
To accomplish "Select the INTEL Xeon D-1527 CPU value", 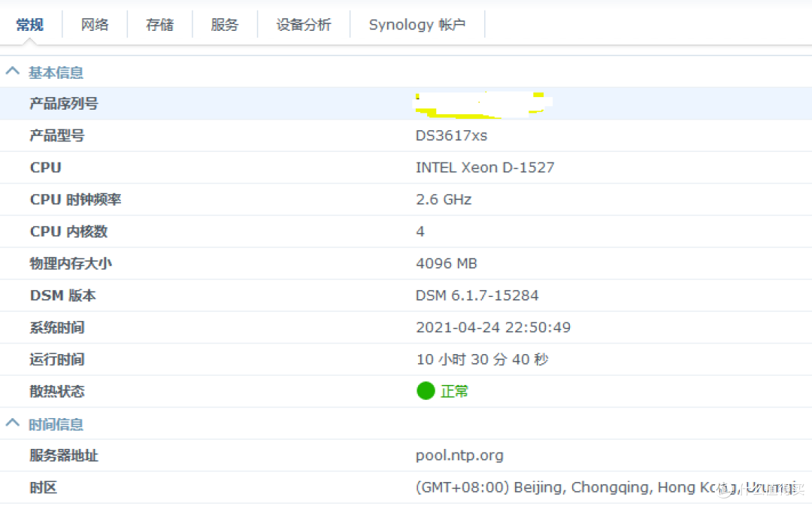I will (485, 168).
